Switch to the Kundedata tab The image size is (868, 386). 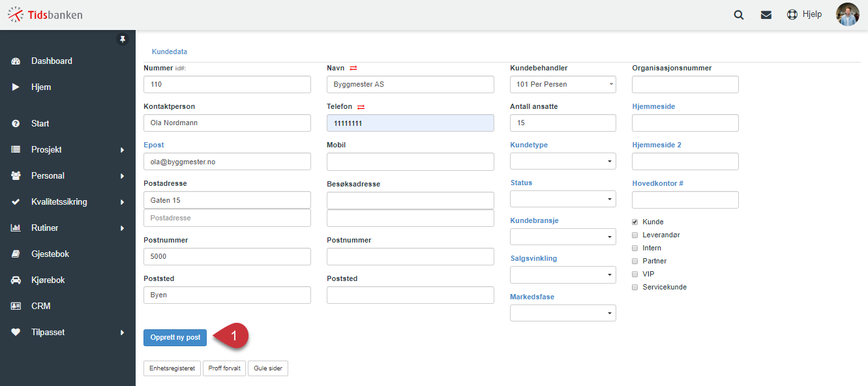pos(170,52)
